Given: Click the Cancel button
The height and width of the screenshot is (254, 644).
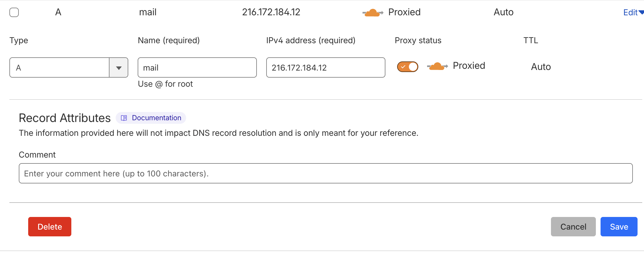Looking at the screenshot, I should coord(573,227).
